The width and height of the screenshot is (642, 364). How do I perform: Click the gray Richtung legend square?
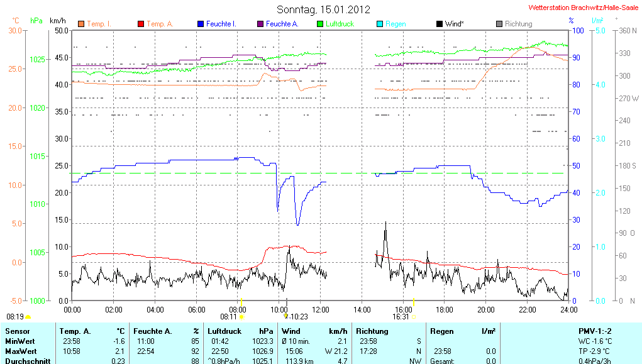click(x=499, y=24)
